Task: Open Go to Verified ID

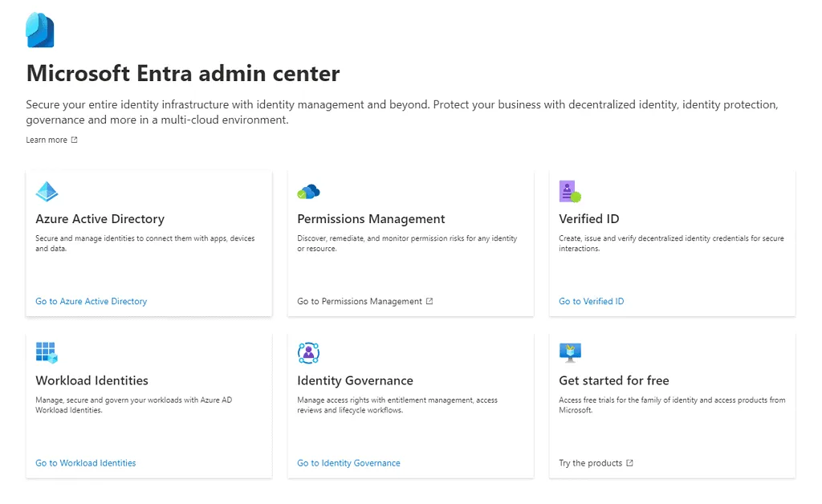Action: (591, 301)
